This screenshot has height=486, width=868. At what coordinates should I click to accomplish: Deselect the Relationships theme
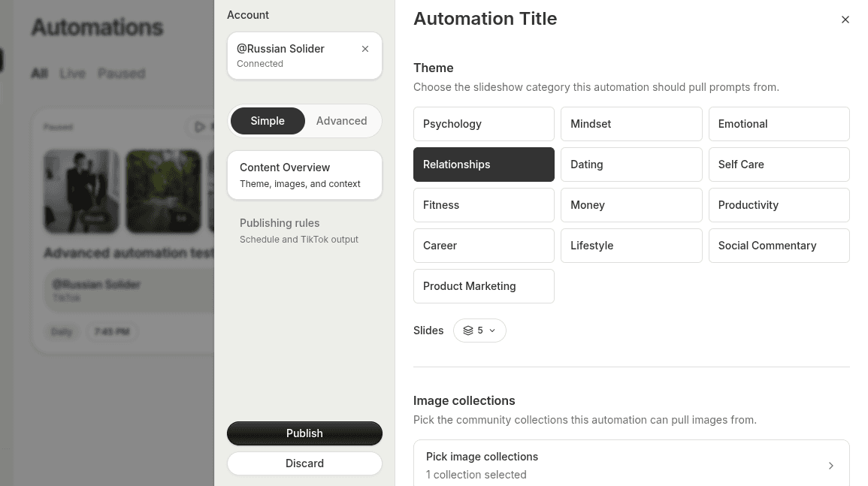[x=484, y=164]
